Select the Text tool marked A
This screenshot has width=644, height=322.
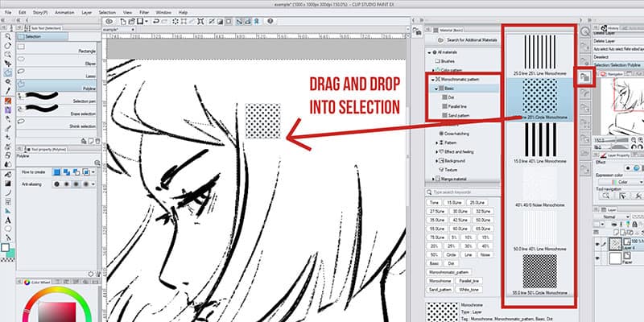pyautogui.click(x=7, y=221)
